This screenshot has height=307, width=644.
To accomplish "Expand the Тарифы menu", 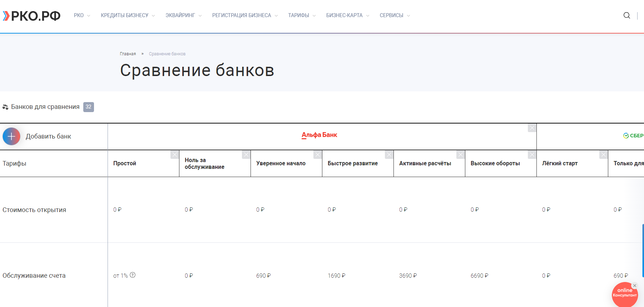I will click(x=302, y=15).
